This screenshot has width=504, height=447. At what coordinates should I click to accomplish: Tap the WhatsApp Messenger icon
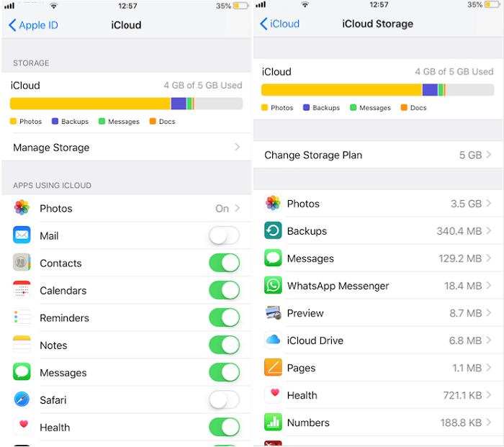tap(273, 286)
